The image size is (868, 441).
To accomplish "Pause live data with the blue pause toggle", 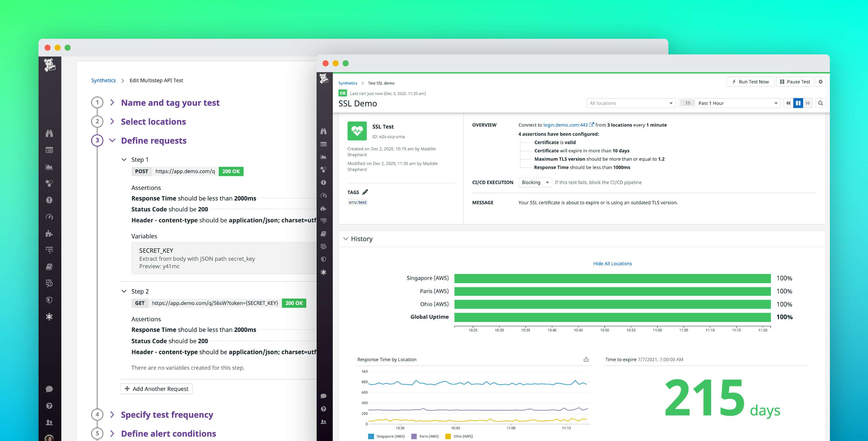I will coord(798,103).
